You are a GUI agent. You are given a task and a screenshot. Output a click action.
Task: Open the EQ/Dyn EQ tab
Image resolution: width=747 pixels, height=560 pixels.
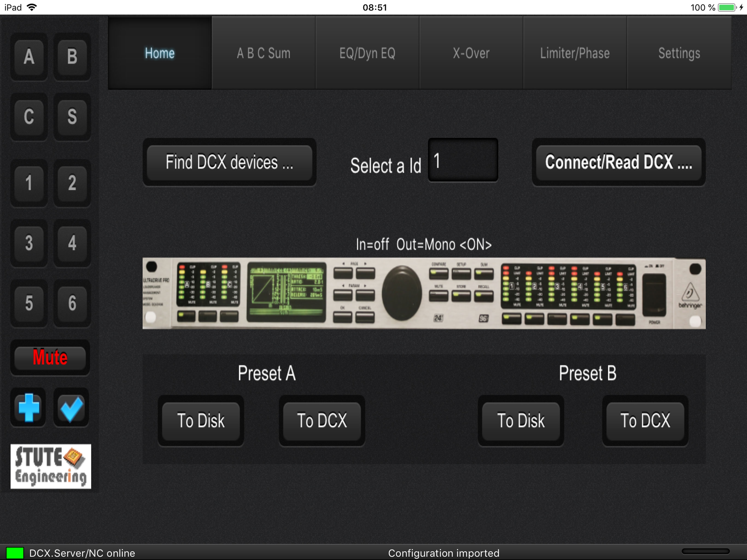367,53
